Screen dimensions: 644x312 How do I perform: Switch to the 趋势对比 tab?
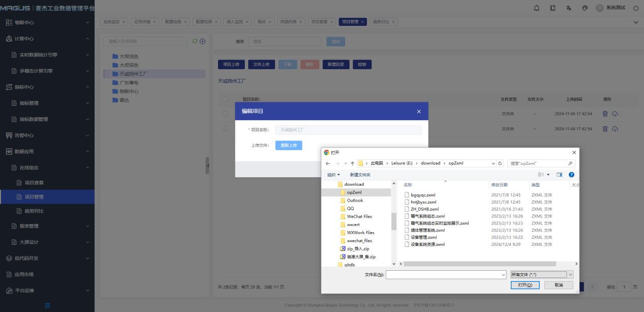pos(384,22)
